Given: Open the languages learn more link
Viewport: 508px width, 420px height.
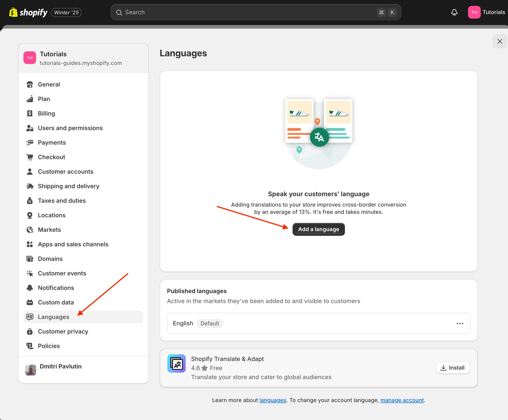Looking at the screenshot, I should coord(273,400).
